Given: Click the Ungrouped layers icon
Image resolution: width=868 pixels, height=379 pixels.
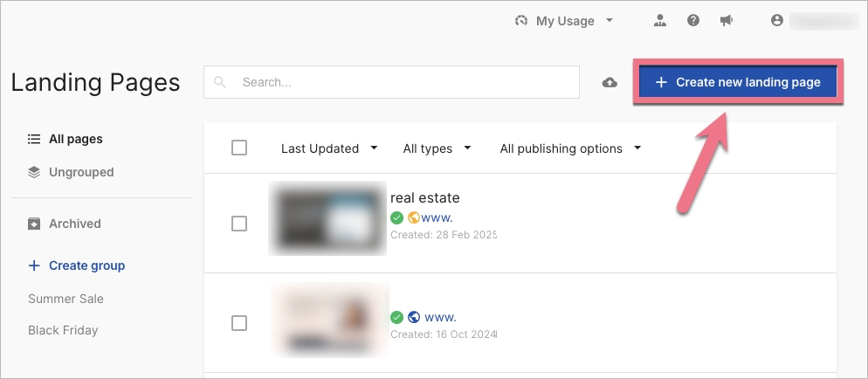Looking at the screenshot, I should pos(34,172).
